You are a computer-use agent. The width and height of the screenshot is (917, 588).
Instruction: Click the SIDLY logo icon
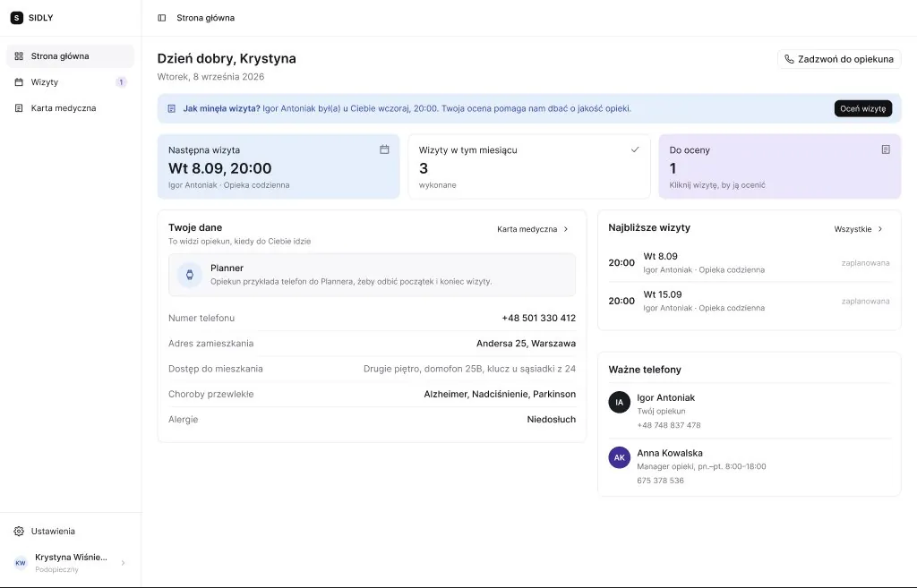point(17,18)
